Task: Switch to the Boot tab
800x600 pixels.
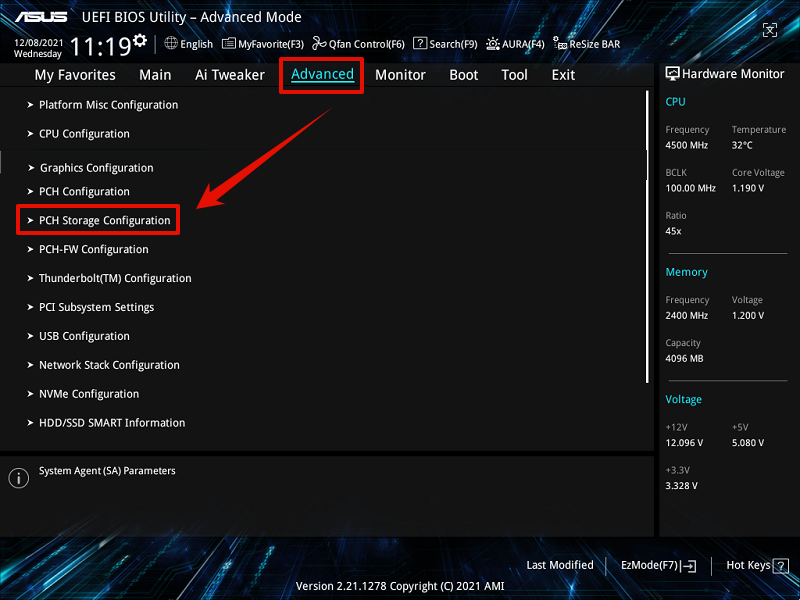Action: click(x=463, y=75)
